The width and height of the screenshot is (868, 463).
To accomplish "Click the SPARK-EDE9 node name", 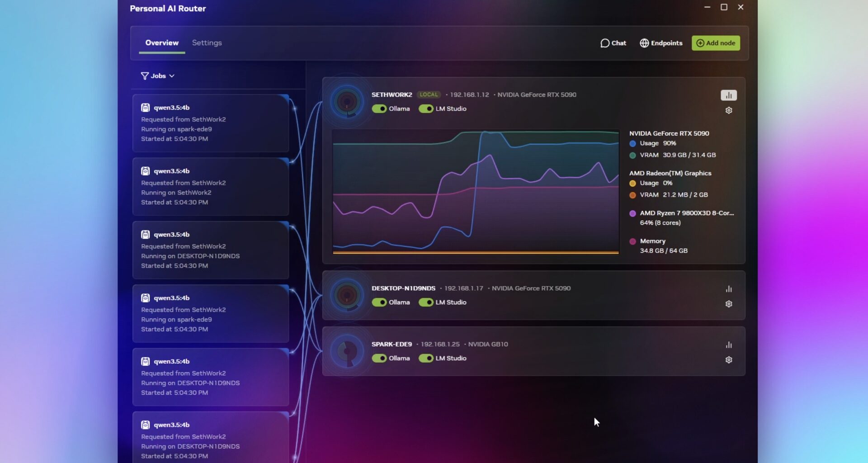I will 392,344.
